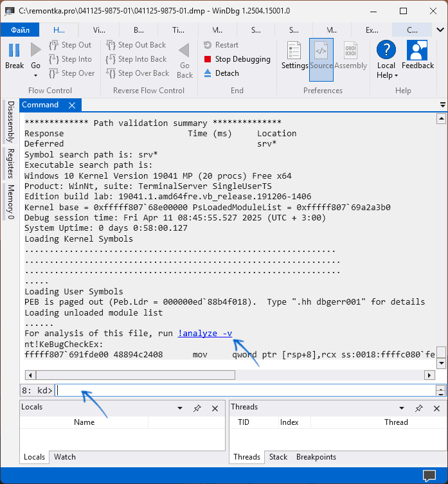Open the Disassembly side panel
448x484 pixels.
[x=10, y=122]
